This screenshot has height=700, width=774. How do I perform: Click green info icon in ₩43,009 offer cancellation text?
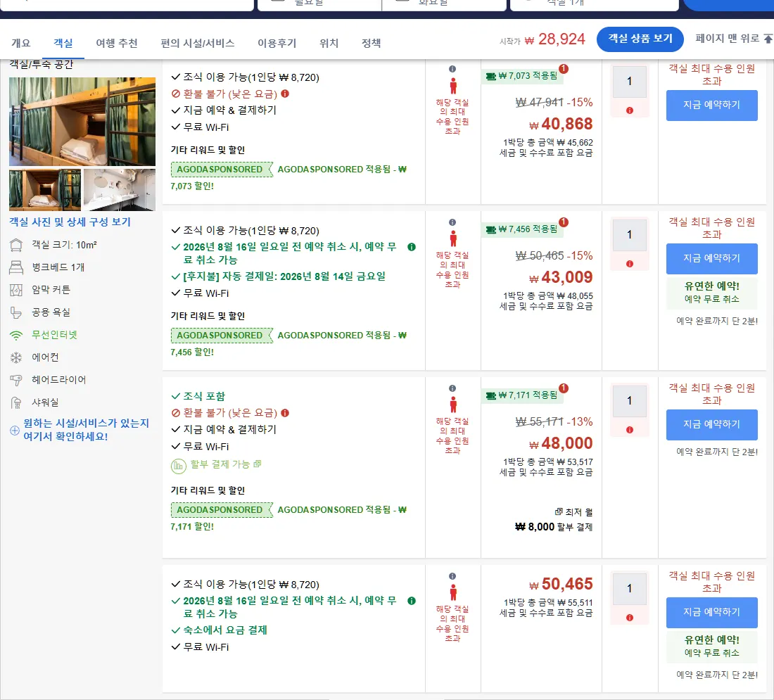click(411, 247)
